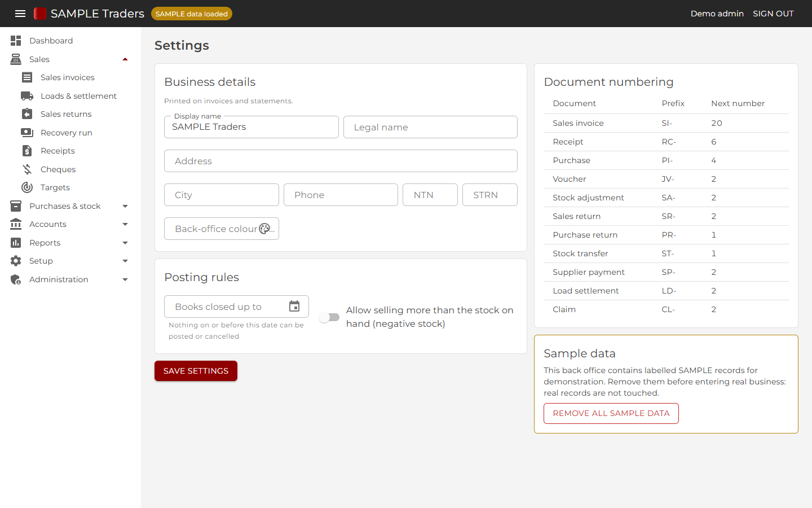Click the SAMPLE data loaded badge
The width and height of the screenshot is (812, 508).
tap(192, 14)
